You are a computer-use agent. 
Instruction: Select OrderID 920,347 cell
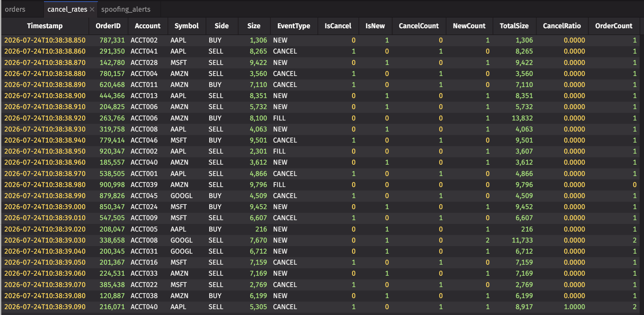108,151
